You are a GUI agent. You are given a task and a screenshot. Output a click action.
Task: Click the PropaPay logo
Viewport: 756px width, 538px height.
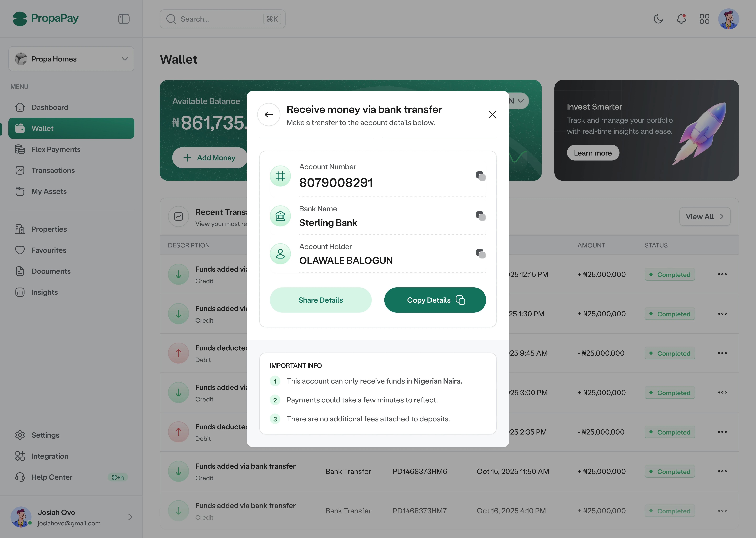45,19
